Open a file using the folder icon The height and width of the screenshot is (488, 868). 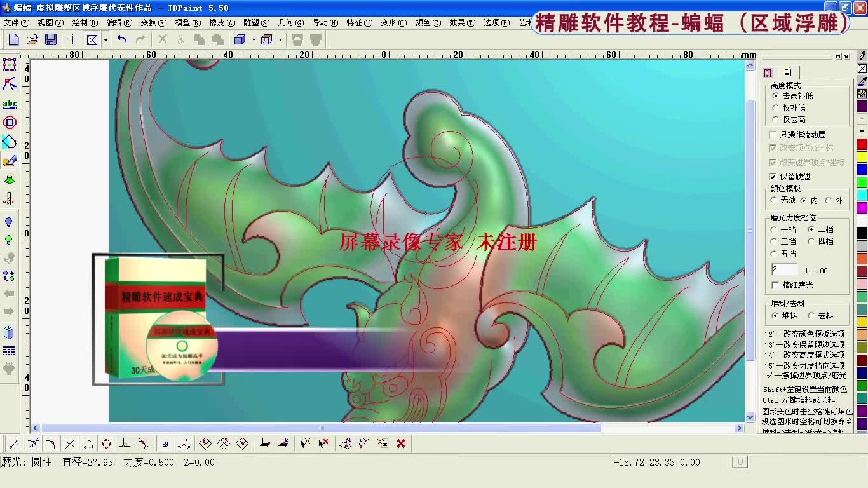click(x=32, y=39)
